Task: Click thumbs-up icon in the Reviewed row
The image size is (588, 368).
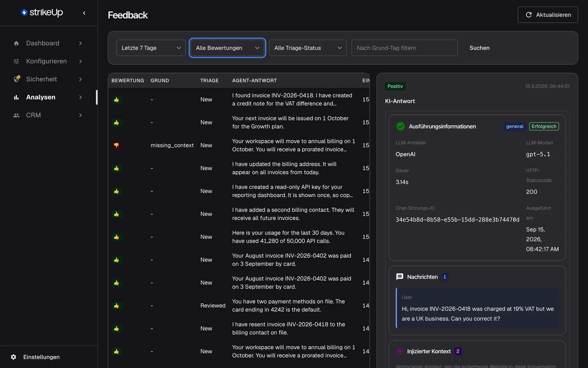Action: point(117,306)
